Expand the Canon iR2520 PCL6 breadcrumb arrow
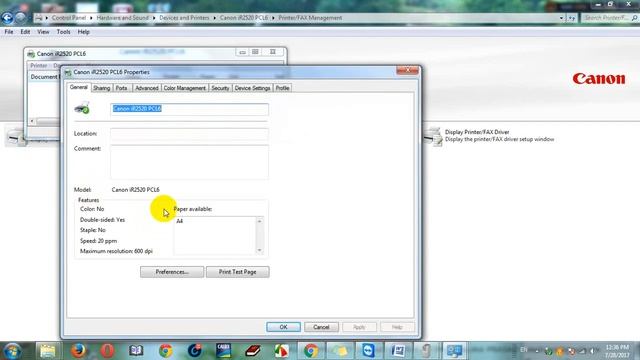 tap(273, 18)
